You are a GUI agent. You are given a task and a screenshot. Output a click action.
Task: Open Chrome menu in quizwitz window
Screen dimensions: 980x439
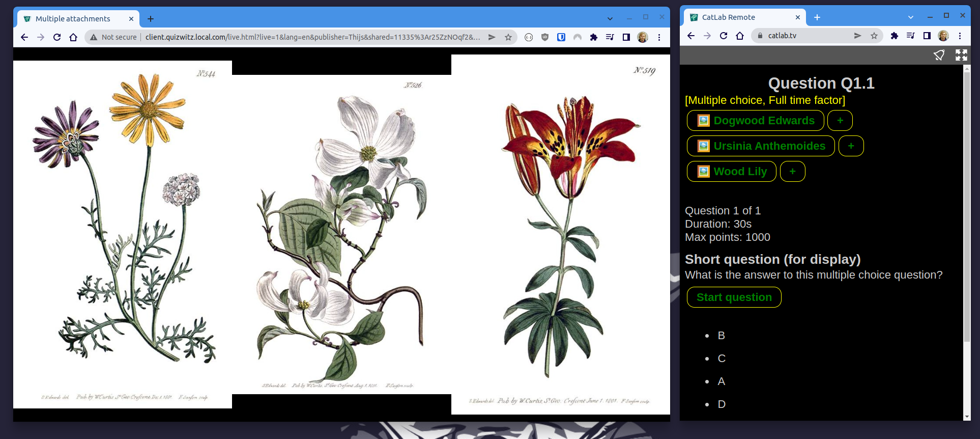pos(659,37)
